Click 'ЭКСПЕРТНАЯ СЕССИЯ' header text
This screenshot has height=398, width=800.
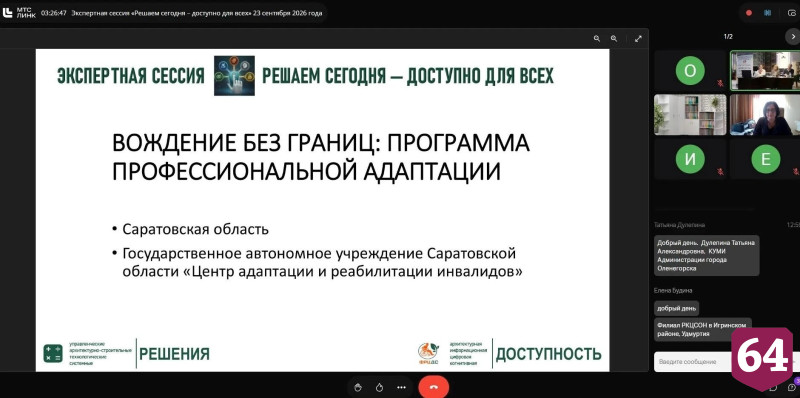click(x=131, y=76)
